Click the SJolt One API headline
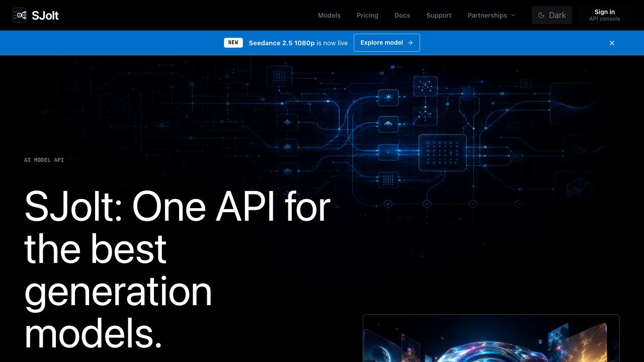Image resolution: width=644 pixels, height=362 pixels. pyautogui.click(x=178, y=269)
